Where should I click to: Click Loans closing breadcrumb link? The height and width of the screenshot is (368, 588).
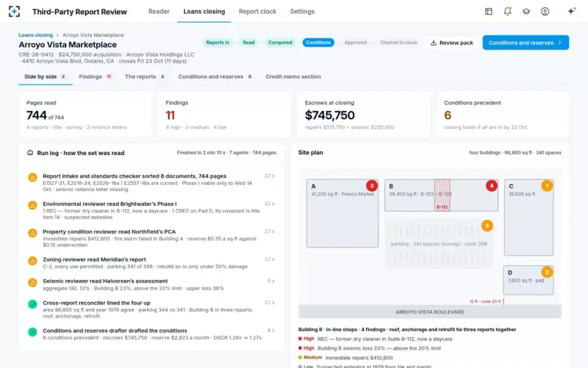pyautogui.click(x=36, y=35)
